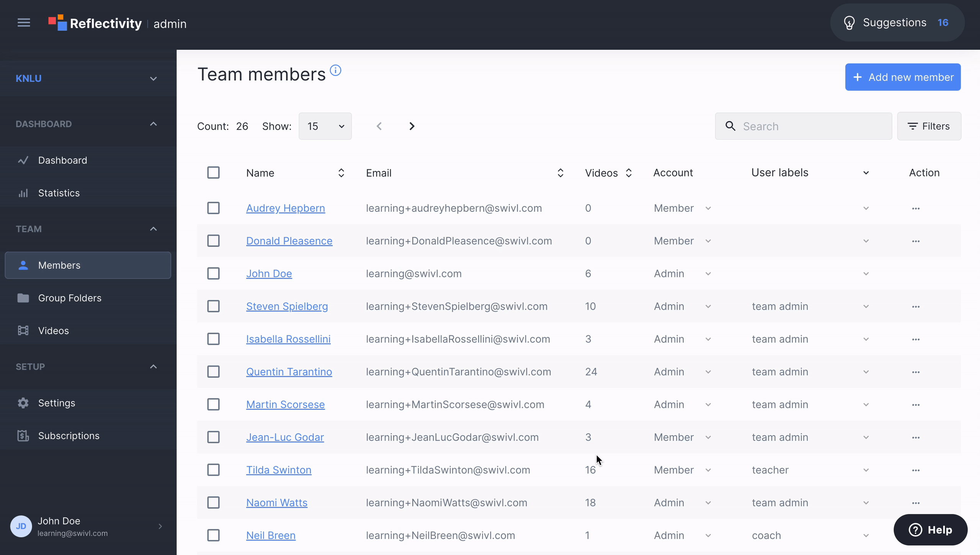Click the Statistics bar chart icon

pyautogui.click(x=23, y=193)
